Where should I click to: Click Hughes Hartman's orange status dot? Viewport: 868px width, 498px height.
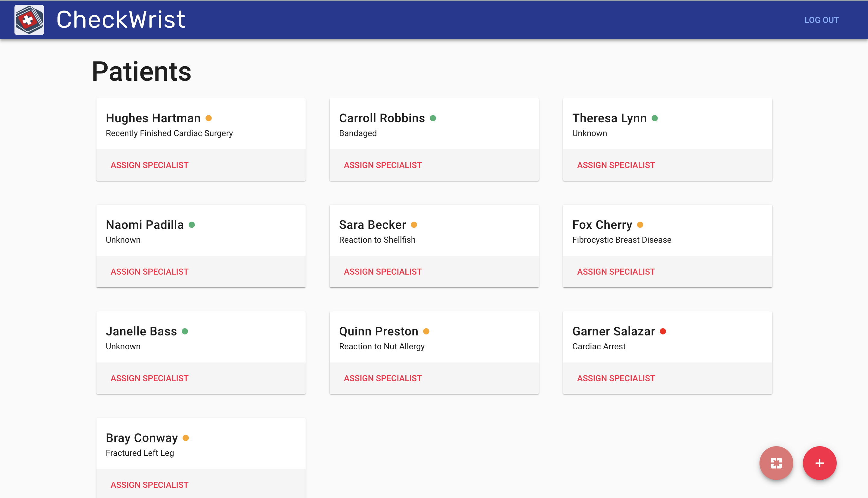pyautogui.click(x=209, y=118)
